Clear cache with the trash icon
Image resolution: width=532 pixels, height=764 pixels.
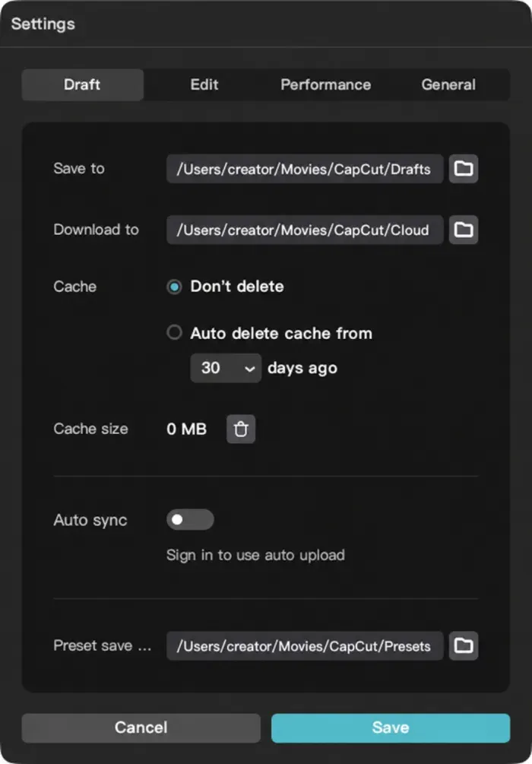coord(241,429)
